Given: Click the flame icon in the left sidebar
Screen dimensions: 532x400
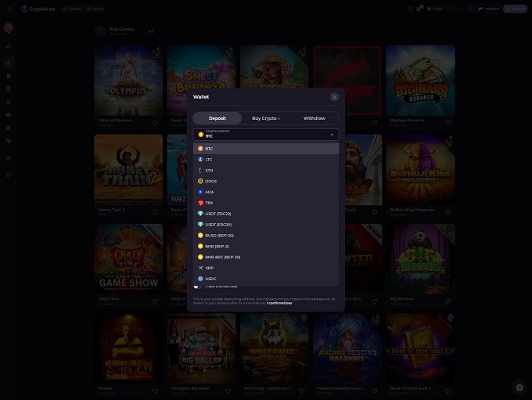Looking at the screenshot, I should 9,63.
